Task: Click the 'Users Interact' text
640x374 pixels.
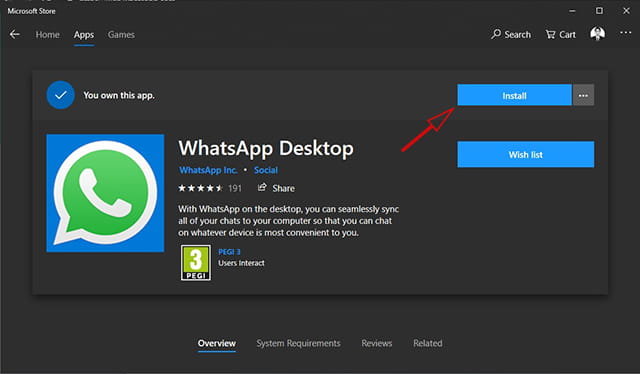Action: [x=241, y=263]
